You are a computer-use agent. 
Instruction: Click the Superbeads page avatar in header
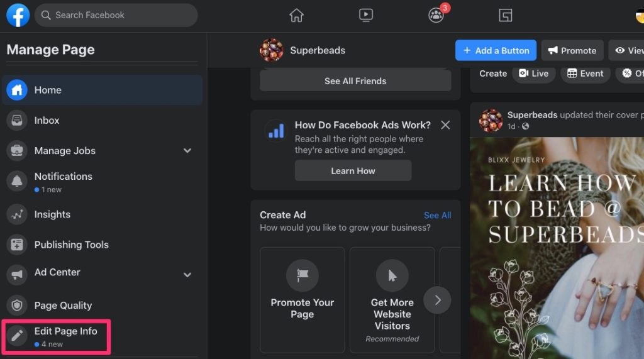[271, 50]
